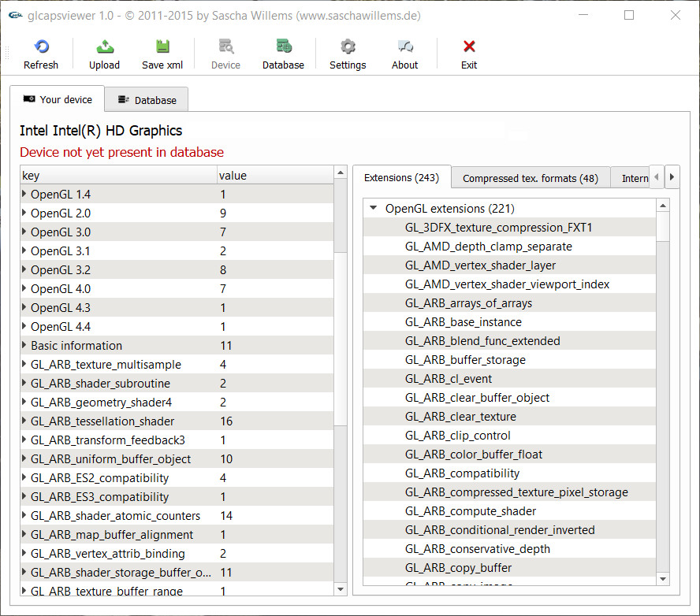The image size is (700, 616).
Task: Select GL_ARB_compute_shader in extensions list
Action: (471, 511)
